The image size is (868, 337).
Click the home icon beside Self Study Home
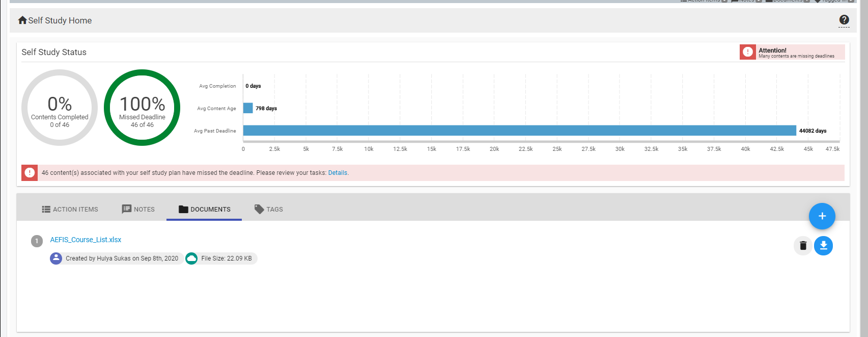pos(22,20)
